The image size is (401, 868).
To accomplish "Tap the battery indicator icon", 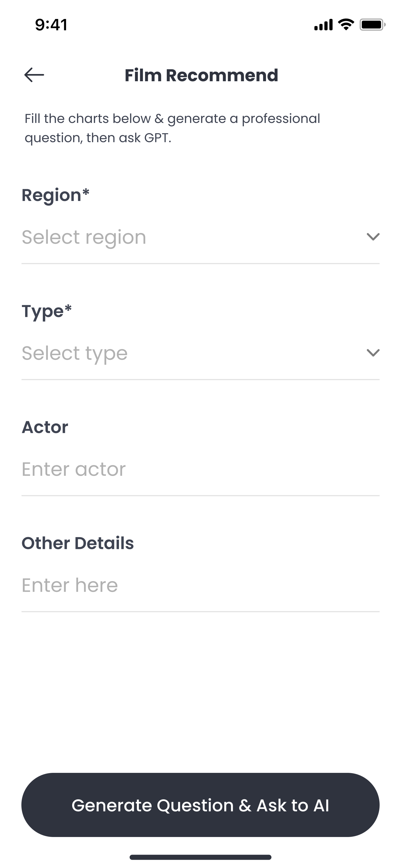I will [372, 25].
